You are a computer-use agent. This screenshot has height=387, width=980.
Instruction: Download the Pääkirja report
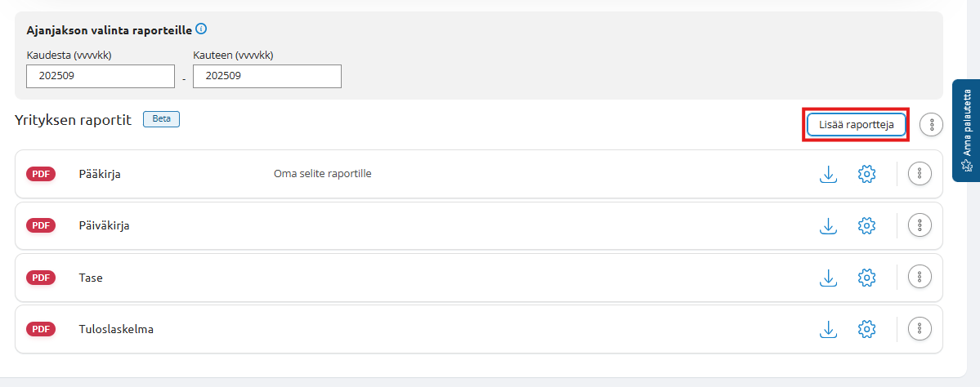[829, 174]
